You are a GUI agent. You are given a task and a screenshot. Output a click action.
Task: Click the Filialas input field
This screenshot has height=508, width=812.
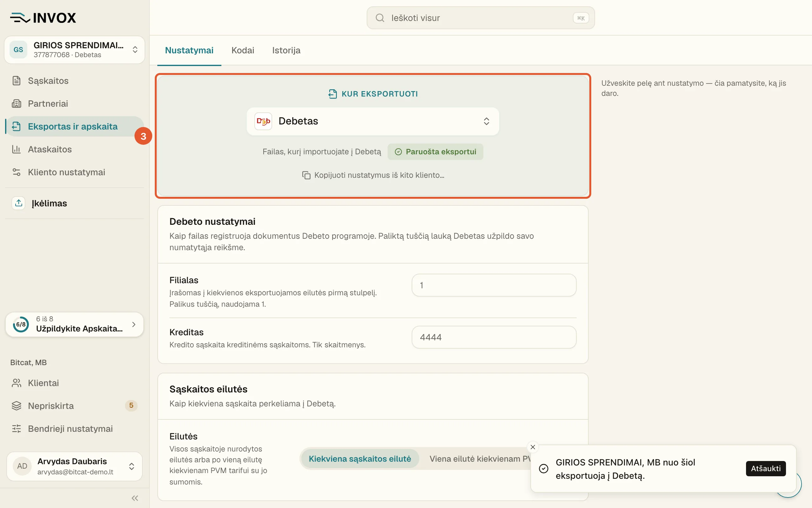point(494,285)
